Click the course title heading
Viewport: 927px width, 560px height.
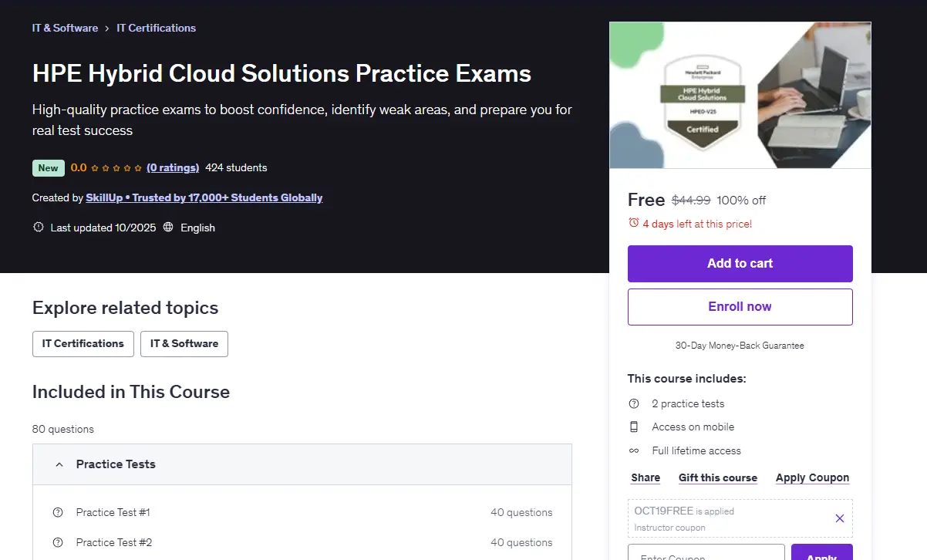point(281,73)
